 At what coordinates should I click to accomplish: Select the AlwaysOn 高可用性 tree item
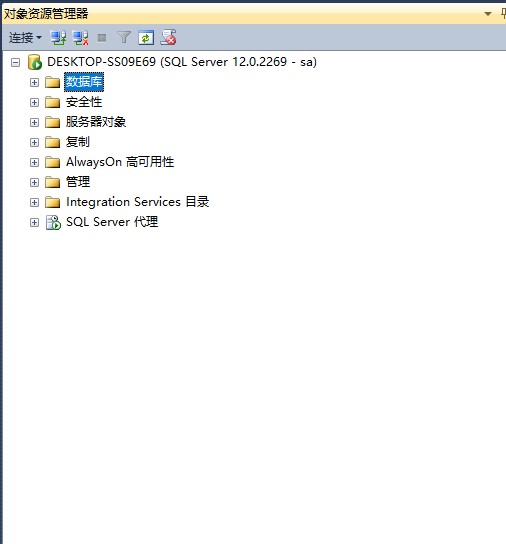tap(120, 162)
